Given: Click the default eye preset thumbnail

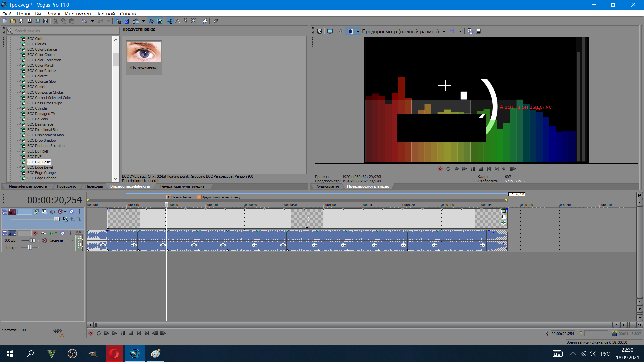Looking at the screenshot, I should [144, 52].
